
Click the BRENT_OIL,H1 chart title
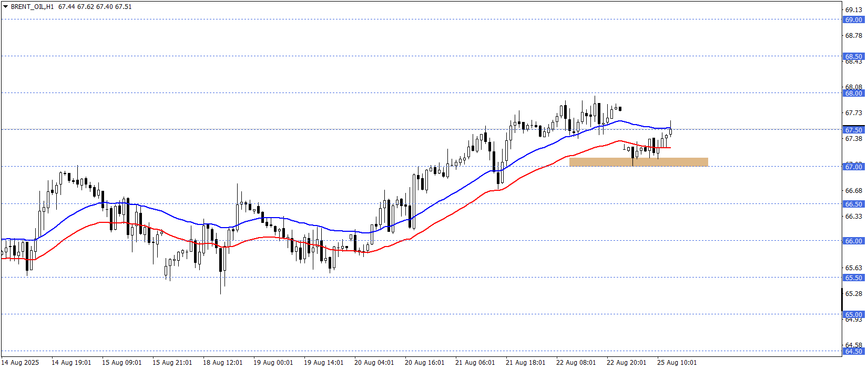pyautogui.click(x=32, y=7)
